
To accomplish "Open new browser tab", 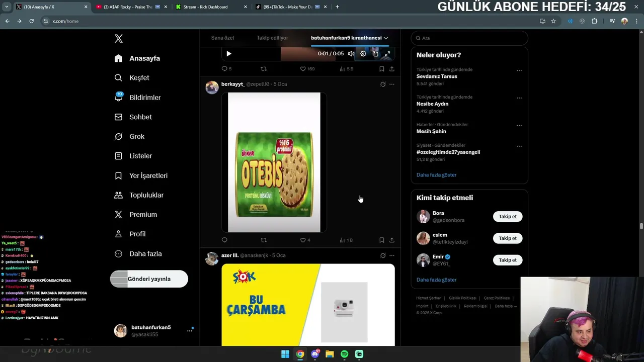I will (337, 7).
